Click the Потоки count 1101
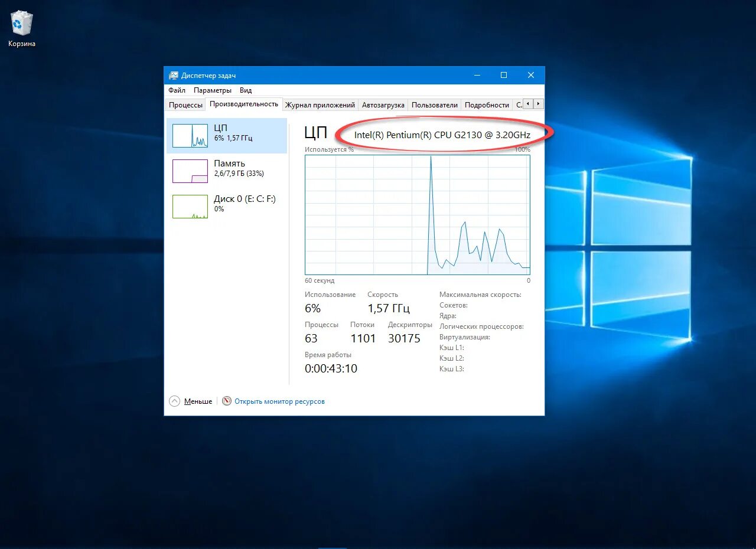The height and width of the screenshot is (549, 756). pos(363,338)
